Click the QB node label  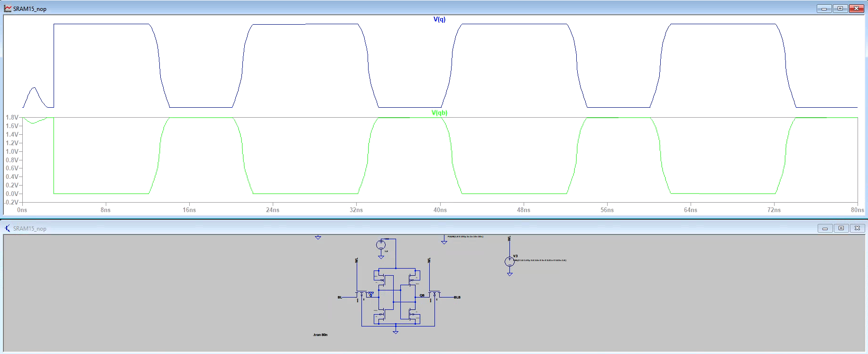coord(422,296)
